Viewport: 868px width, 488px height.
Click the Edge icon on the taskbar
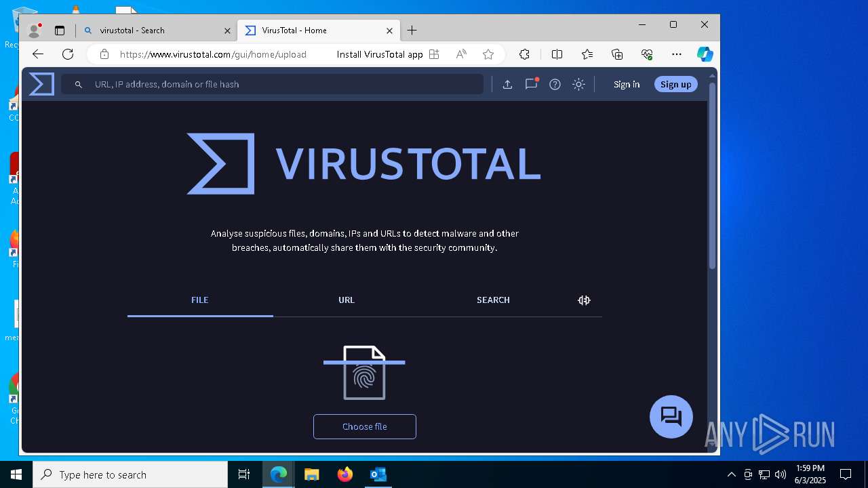[x=279, y=474]
